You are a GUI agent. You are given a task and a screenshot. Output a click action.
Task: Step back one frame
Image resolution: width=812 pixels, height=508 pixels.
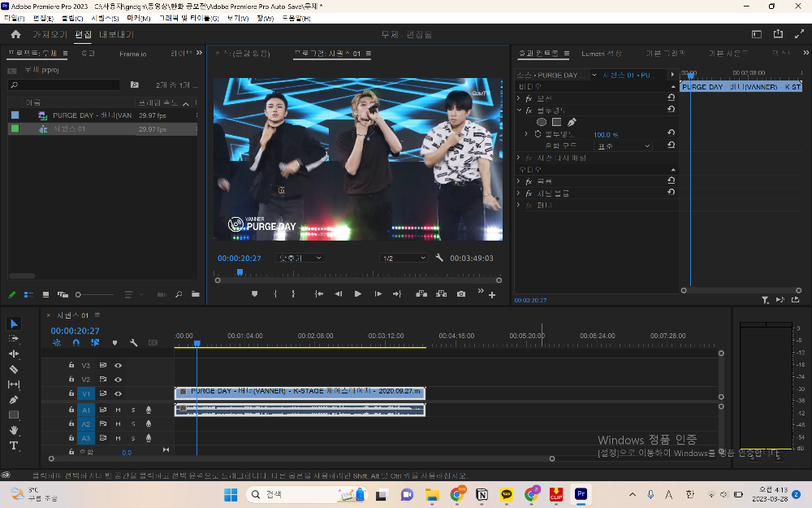338,294
